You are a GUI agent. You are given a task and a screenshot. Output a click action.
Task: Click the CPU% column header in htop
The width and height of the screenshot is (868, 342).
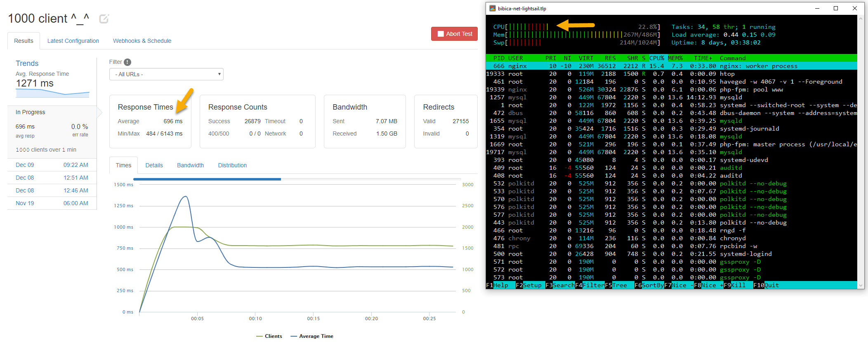tap(657, 58)
